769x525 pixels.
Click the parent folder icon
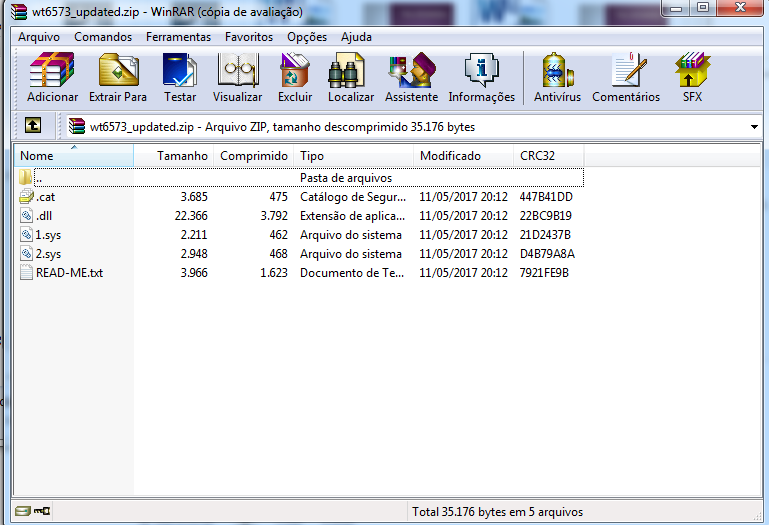[x=26, y=177]
